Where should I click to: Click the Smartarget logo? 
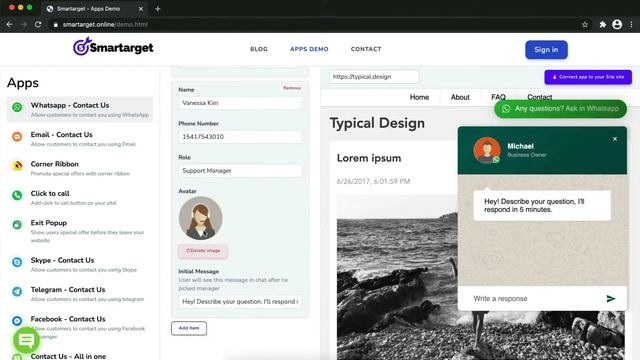tap(113, 47)
